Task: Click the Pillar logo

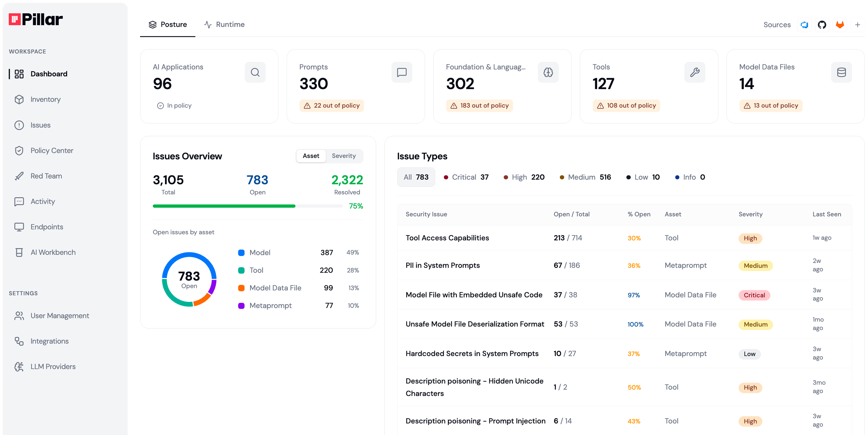Action: coord(36,20)
